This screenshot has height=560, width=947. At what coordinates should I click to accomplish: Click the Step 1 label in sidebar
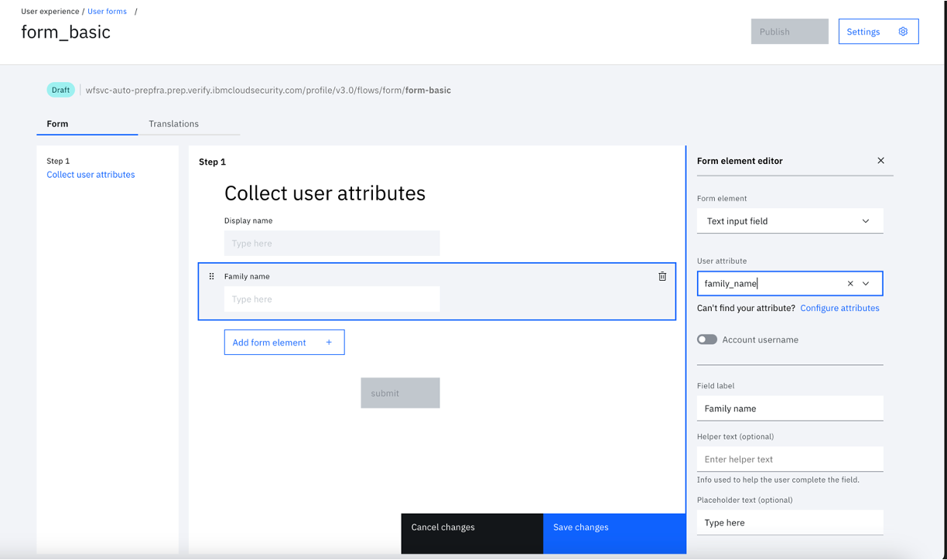(58, 161)
